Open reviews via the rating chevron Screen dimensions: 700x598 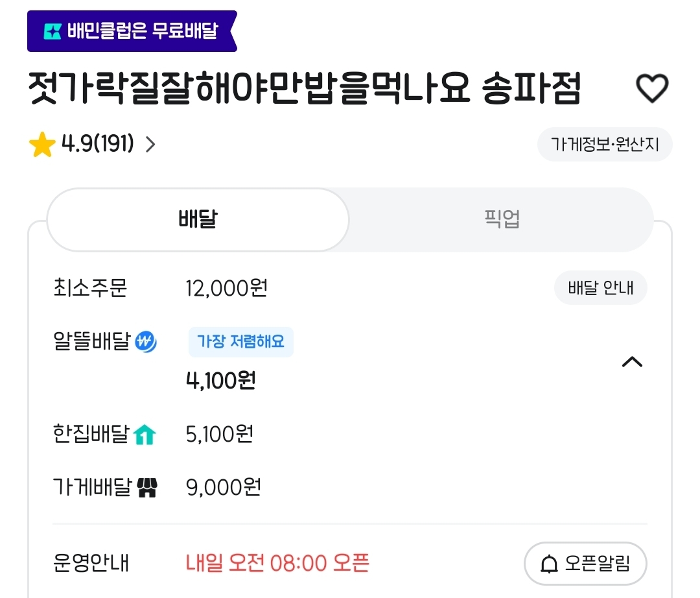[x=150, y=145]
